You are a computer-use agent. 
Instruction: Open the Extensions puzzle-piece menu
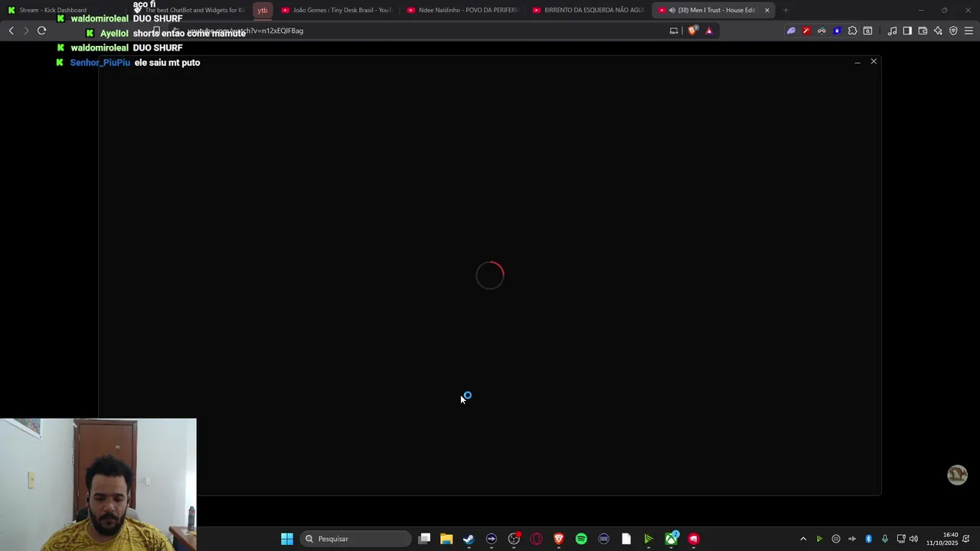[852, 31]
